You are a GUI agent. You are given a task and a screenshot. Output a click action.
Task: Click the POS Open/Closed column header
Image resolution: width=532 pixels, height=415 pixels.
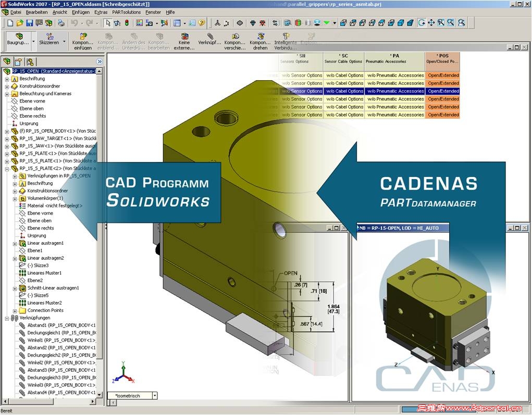(x=443, y=61)
